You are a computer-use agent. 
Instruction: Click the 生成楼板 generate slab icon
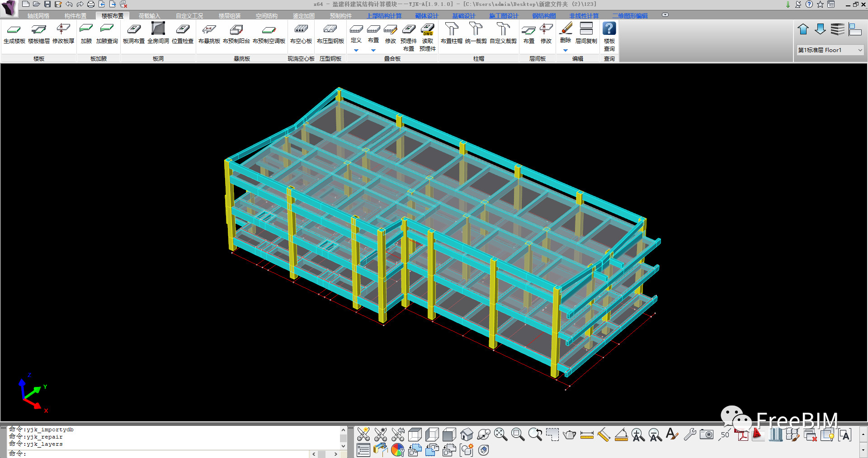[x=14, y=33]
